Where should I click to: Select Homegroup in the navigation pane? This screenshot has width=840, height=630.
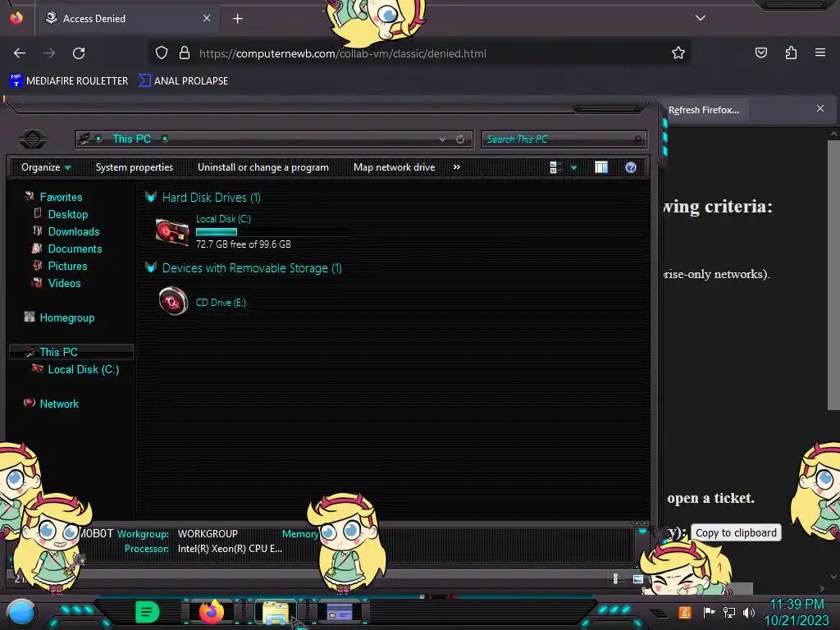point(67,317)
